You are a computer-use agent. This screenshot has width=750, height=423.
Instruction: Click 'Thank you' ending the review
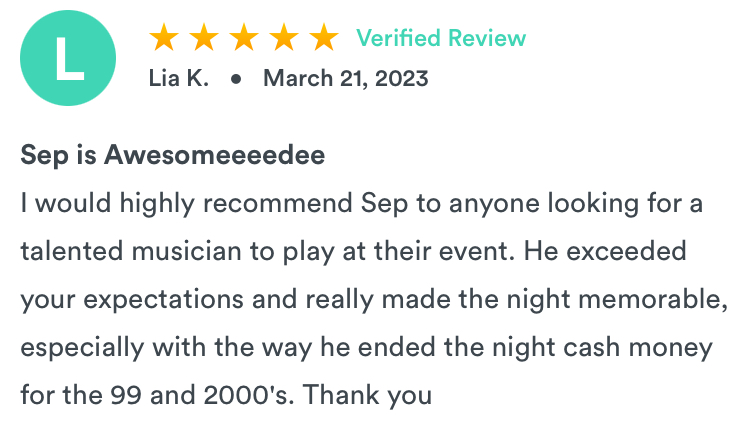pos(367,396)
